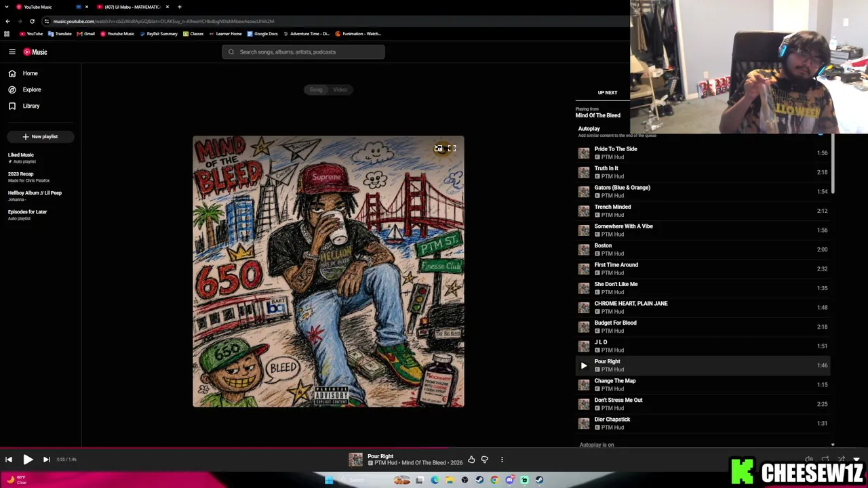Play Gators (Blue & Orange) from queue
The image size is (868, 488).
point(703,192)
